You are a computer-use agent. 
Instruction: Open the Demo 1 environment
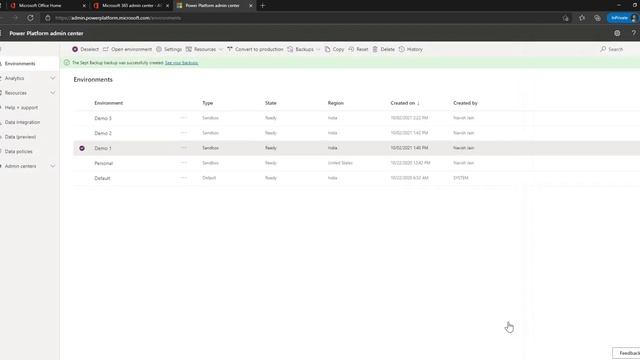point(103,148)
